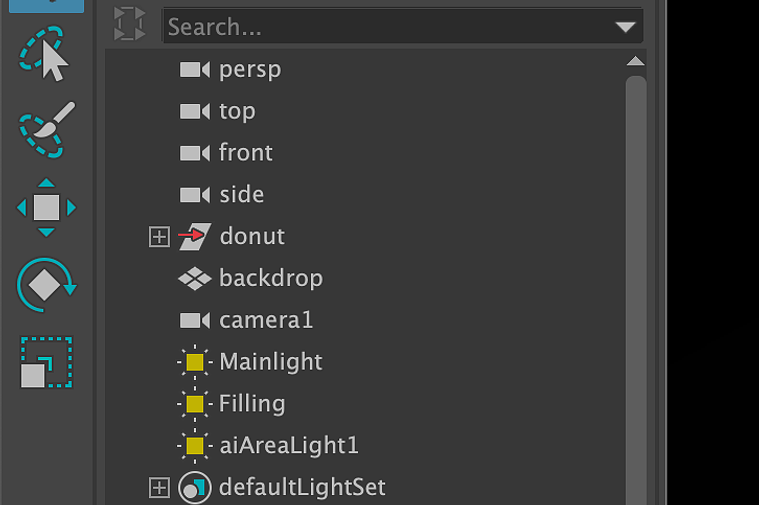759x505 pixels.
Task: Activate the Move tool
Action: coord(46,208)
